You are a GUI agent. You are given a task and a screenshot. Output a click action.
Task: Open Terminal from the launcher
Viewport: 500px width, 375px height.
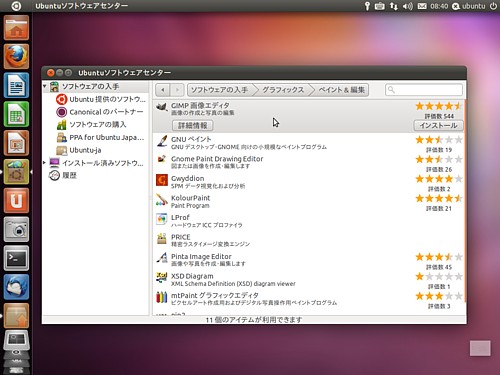coord(16,258)
